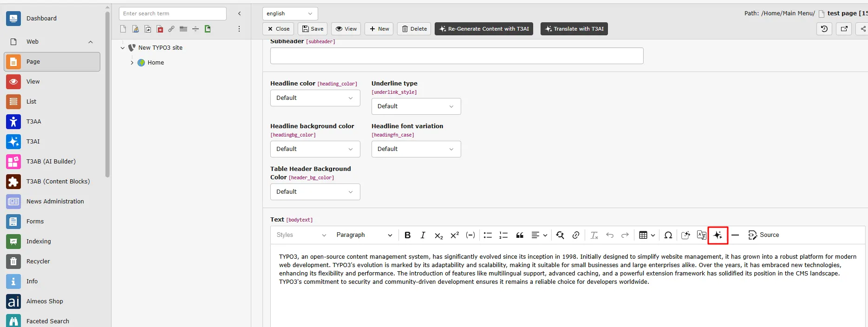The height and width of the screenshot is (327, 868).
Task: Click the Save button
Action: [x=313, y=29]
